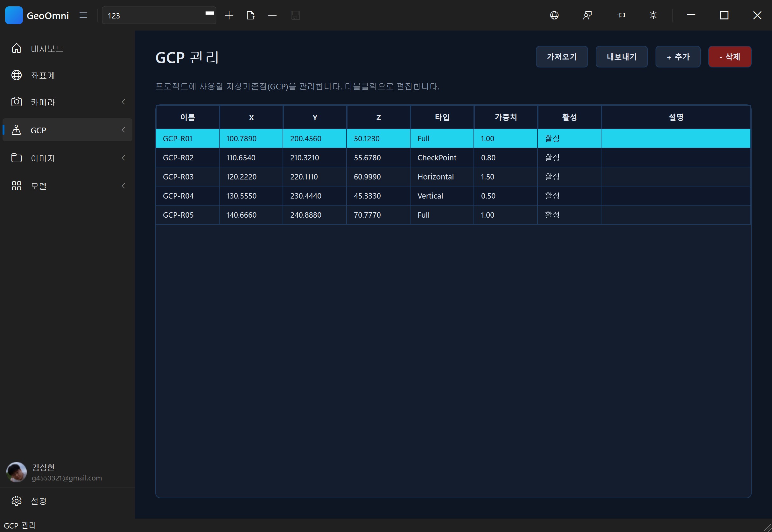
Task: Open project file icon in toolbar
Action: pos(251,15)
